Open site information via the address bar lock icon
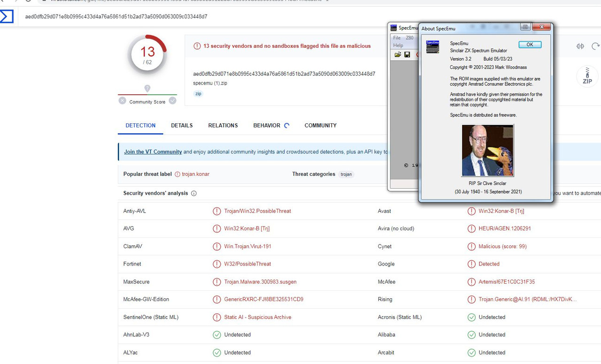The width and height of the screenshot is (601, 364). pyautogui.click(x=44, y=1)
